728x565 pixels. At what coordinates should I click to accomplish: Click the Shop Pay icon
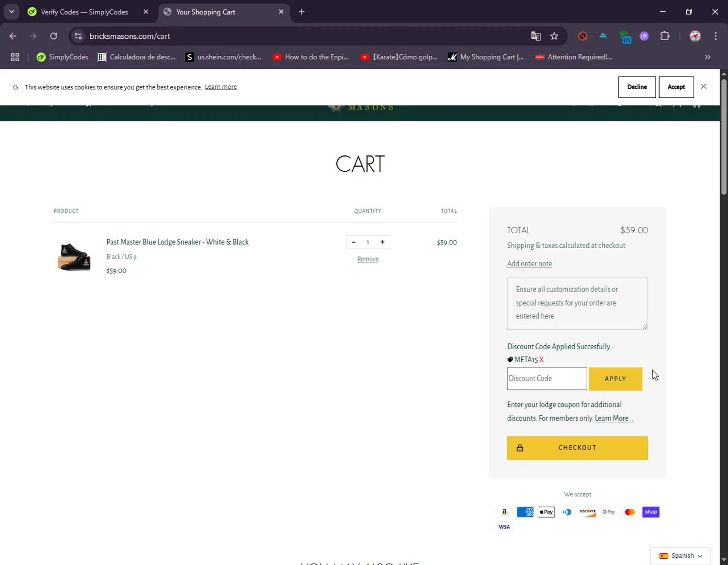point(651,512)
